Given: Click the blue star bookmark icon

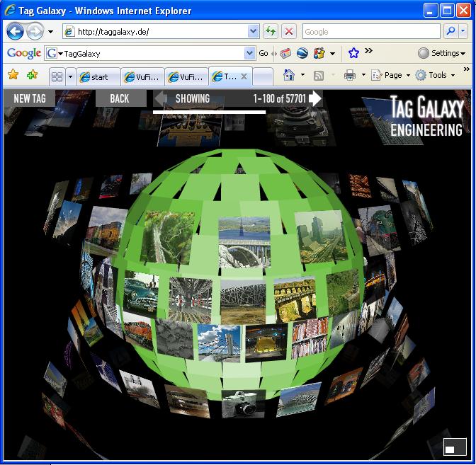Looking at the screenshot, I should (x=353, y=53).
